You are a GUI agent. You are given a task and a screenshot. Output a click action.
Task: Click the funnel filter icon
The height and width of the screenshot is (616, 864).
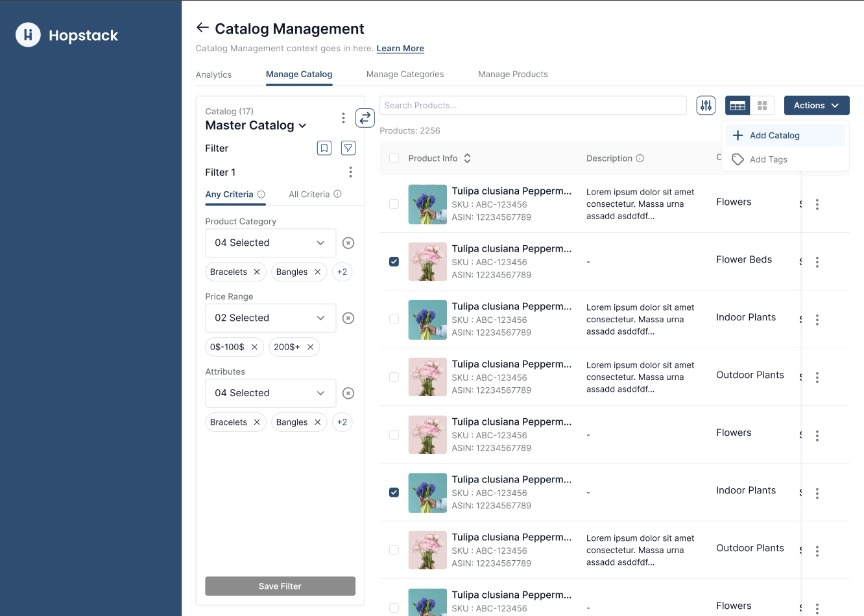348,148
